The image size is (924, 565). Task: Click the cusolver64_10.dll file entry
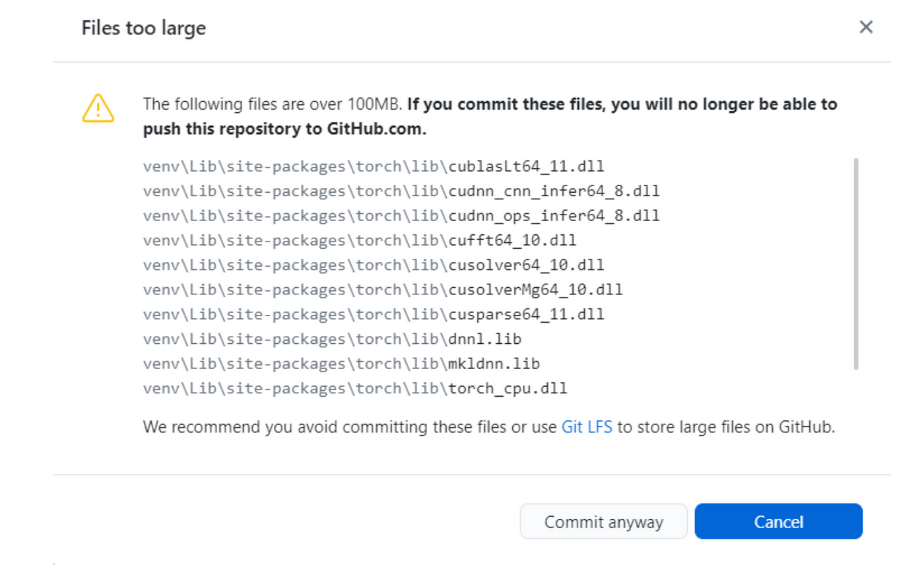tap(374, 265)
